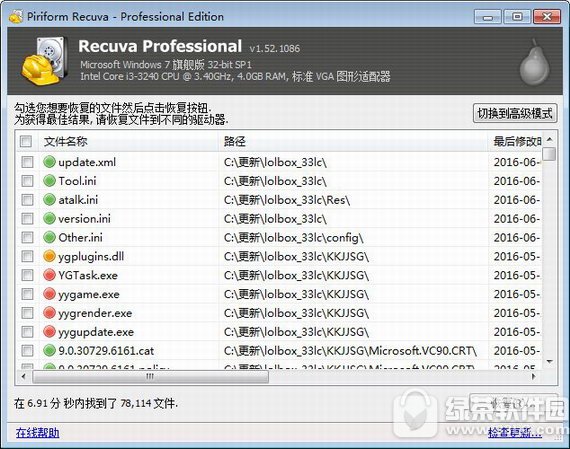Image resolution: width=570 pixels, height=449 pixels.
Task: Select file name 9.0.30729.6161.cat
Action: (x=106, y=351)
